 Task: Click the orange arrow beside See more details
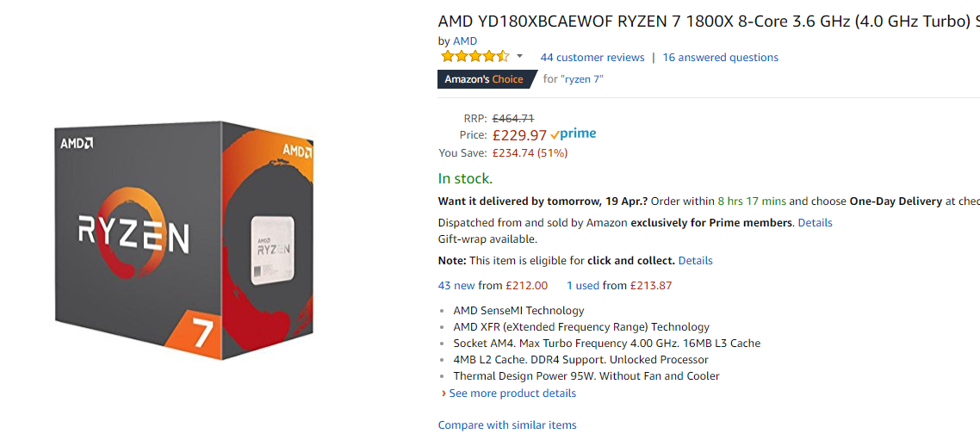[443, 394]
